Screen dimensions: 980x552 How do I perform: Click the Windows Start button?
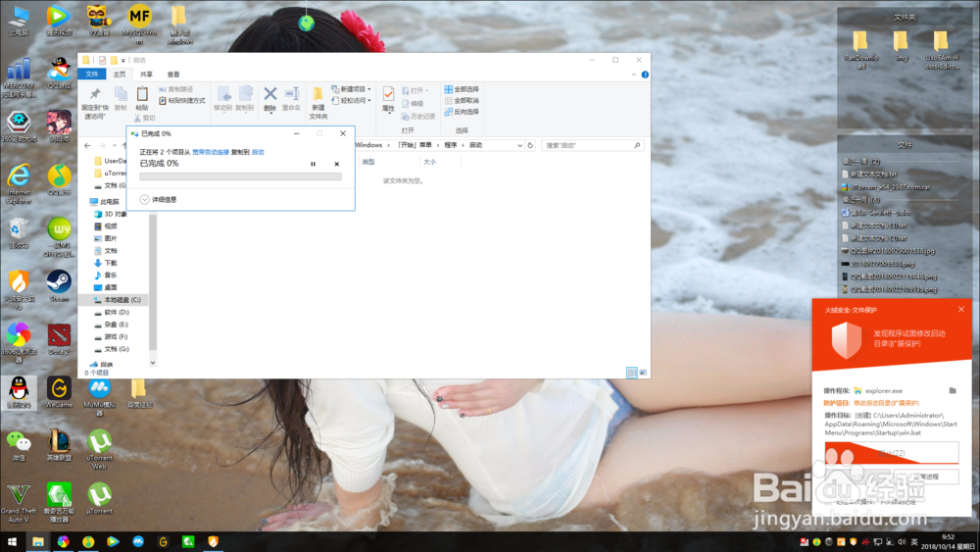[12, 542]
